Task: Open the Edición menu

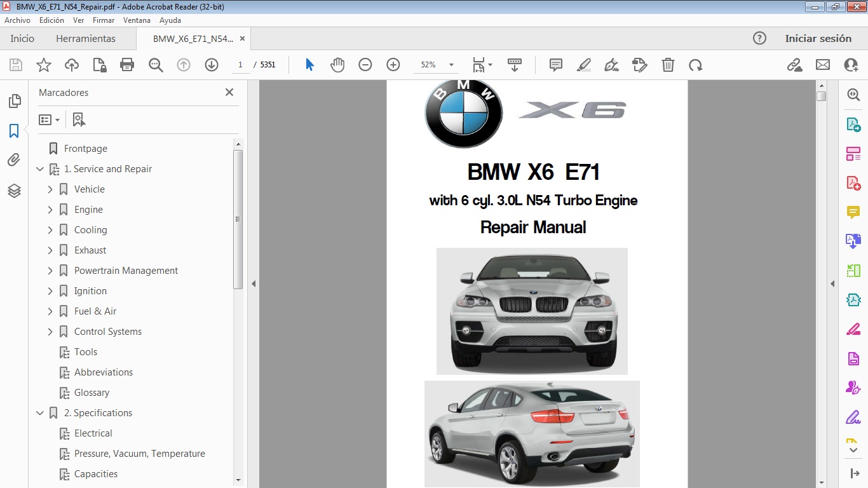Action: (x=51, y=20)
